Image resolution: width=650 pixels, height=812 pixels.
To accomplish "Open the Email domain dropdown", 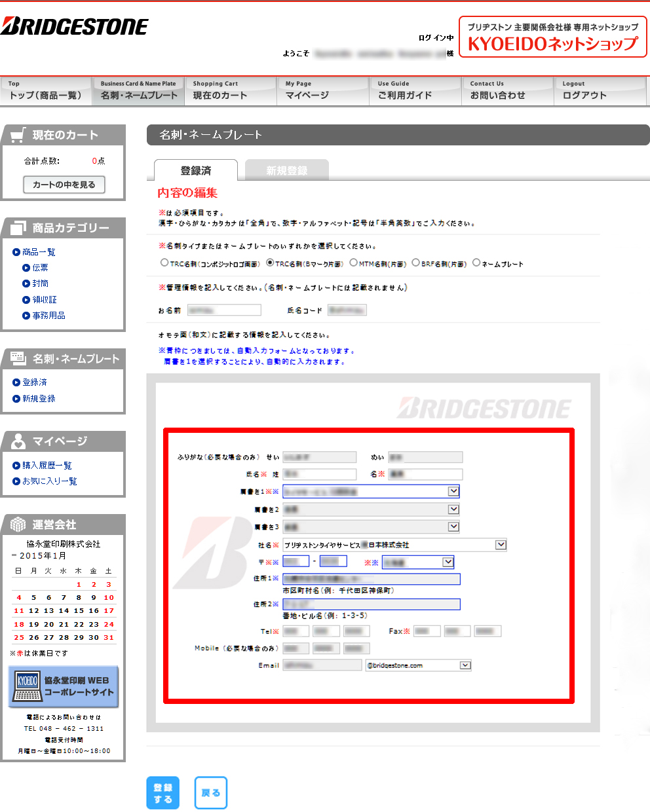I will 465,665.
